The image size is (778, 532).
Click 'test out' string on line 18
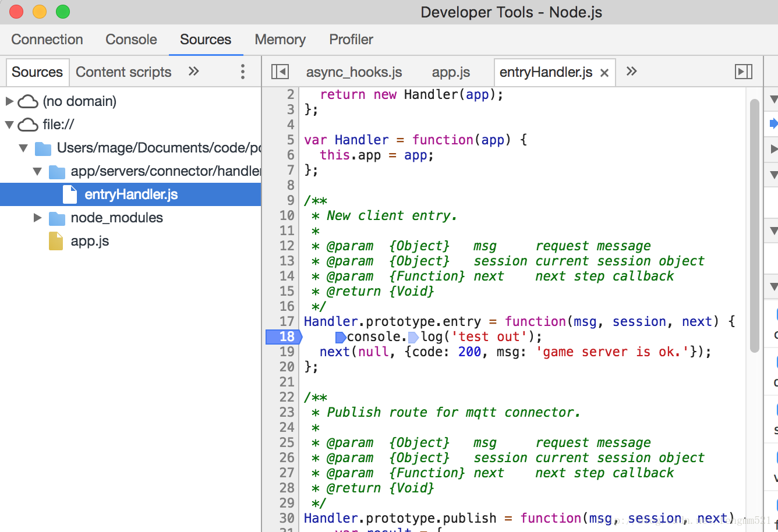489,337
